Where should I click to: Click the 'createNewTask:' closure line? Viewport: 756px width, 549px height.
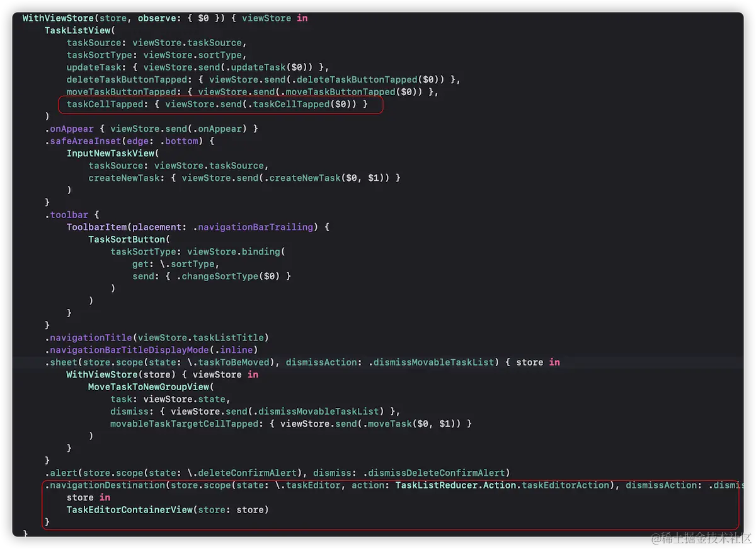coord(244,178)
